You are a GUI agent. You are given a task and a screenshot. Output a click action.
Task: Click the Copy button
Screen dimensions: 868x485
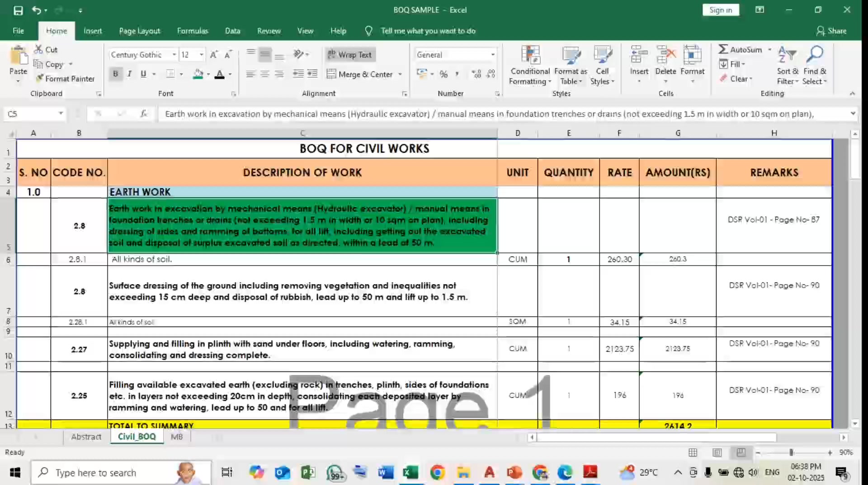pos(49,64)
